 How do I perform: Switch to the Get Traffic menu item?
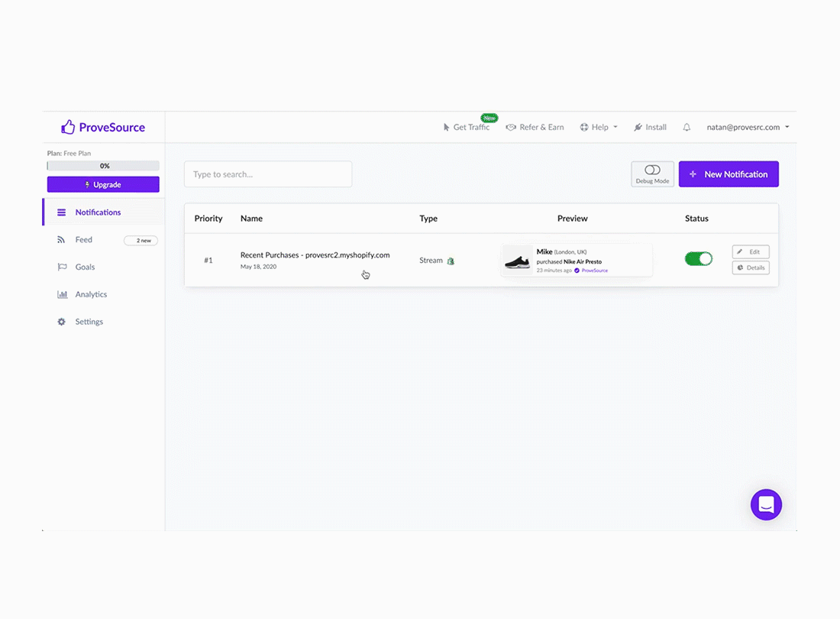pos(468,127)
